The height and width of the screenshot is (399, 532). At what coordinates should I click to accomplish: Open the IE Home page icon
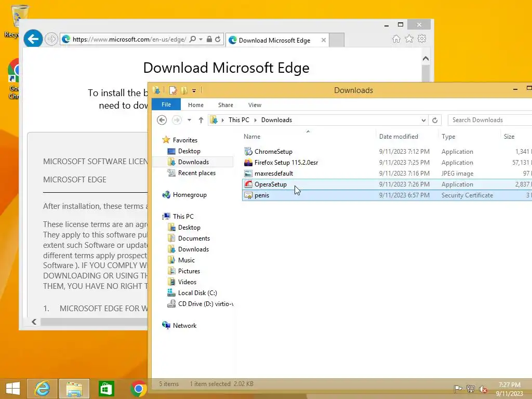(x=396, y=39)
